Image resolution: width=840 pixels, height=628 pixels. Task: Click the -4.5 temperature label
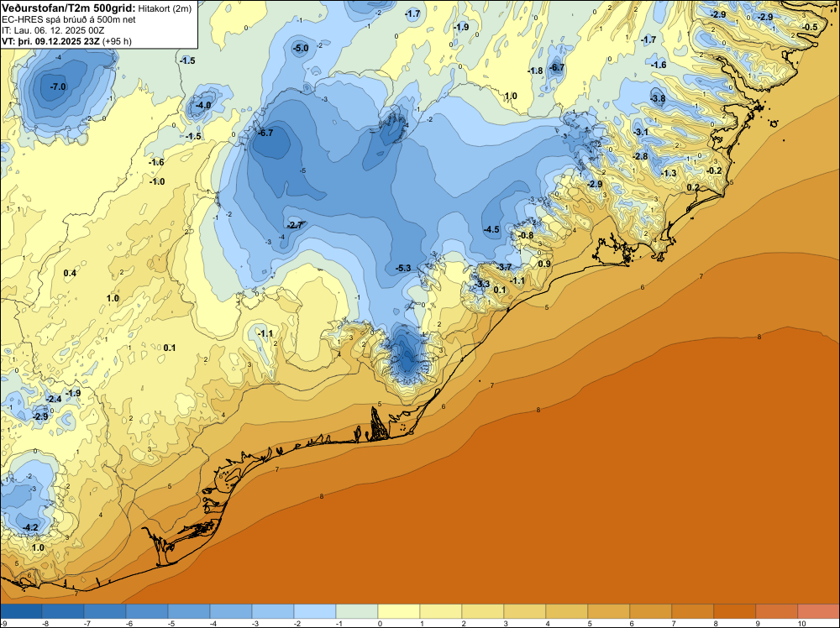pyautogui.click(x=491, y=230)
